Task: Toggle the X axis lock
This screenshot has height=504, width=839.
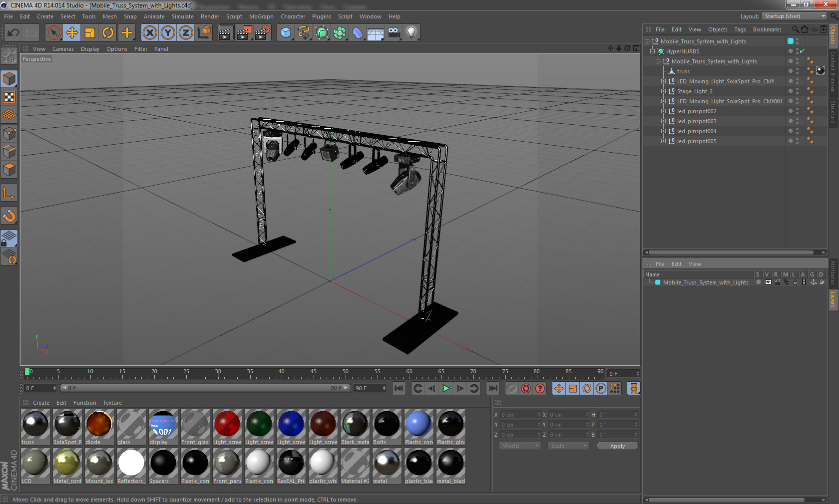Action: tap(150, 33)
